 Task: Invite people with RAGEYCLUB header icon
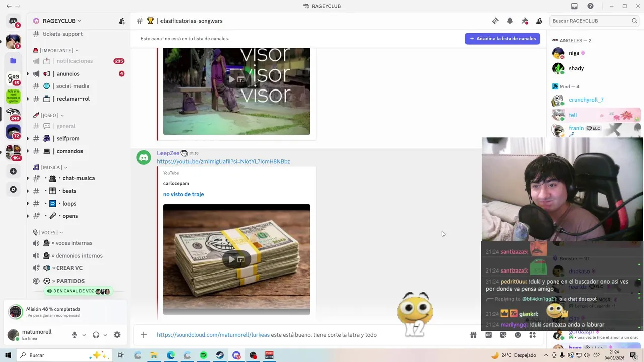point(122,21)
